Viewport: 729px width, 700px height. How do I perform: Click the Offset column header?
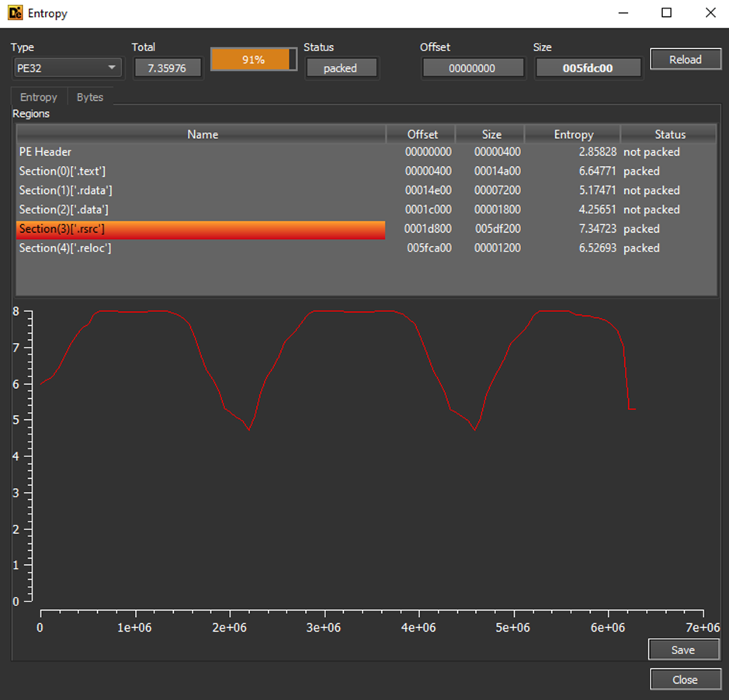click(422, 134)
